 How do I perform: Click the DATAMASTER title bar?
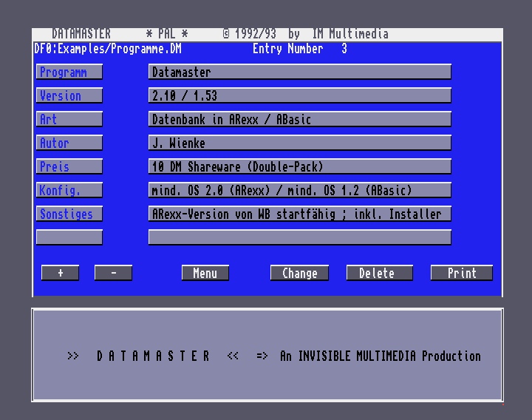click(266, 34)
